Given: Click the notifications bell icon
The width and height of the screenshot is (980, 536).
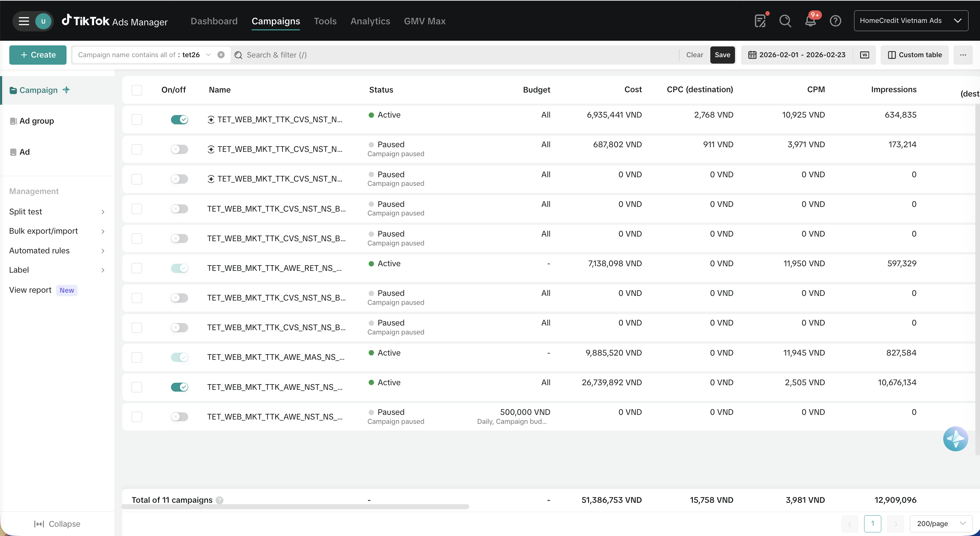Looking at the screenshot, I should click(x=810, y=21).
